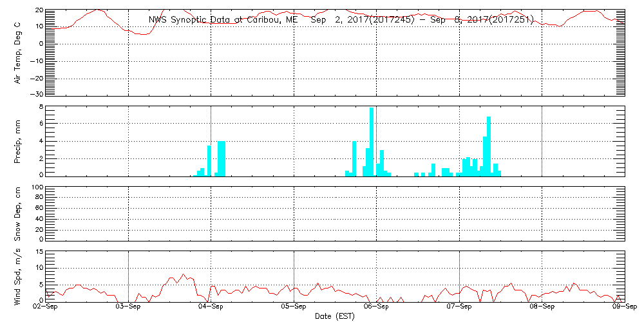Click the 04-Sep date tick label
The image size is (644, 322).
coord(211,308)
